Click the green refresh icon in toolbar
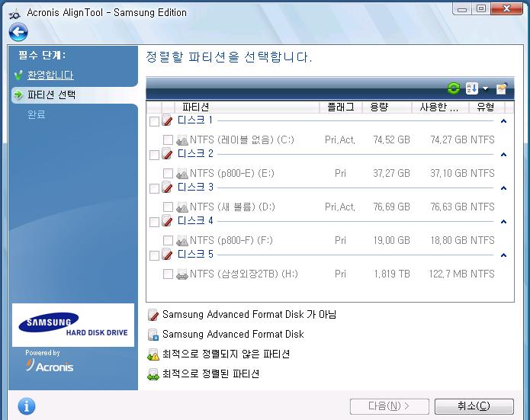530x420 pixels. coord(454,89)
